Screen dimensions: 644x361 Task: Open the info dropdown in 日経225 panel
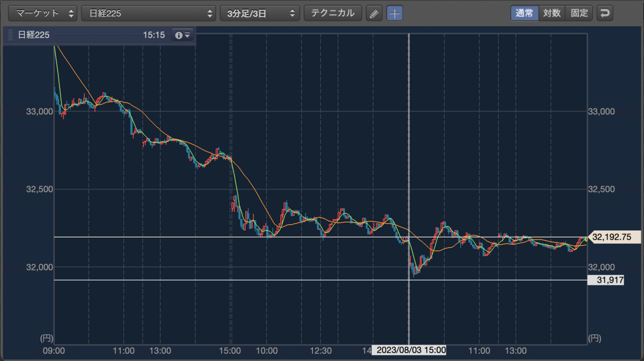(182, 35)
